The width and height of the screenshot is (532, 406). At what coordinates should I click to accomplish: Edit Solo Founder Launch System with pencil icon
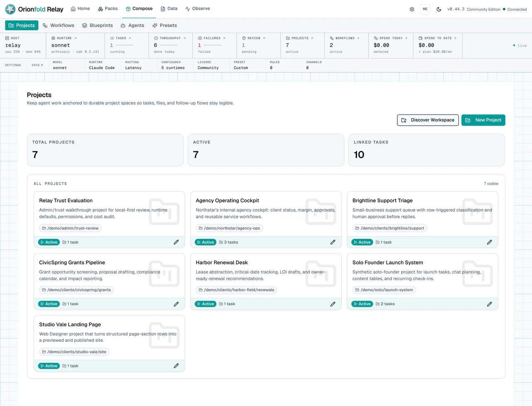click(x=490, y=304)
